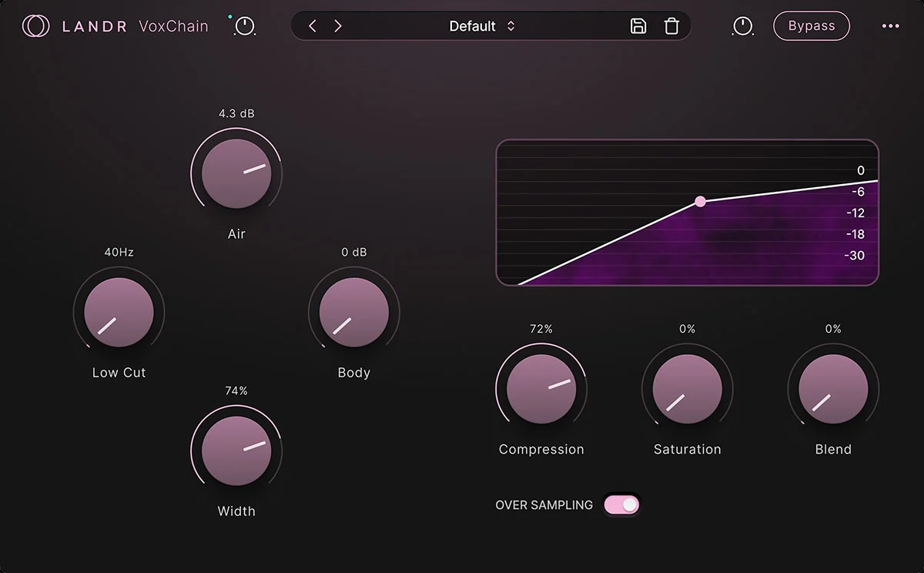Select the Saturation knob
Image resolution: width=924 pixels, height=573 pixels.
pyautogui.click(x=687, y=389)
